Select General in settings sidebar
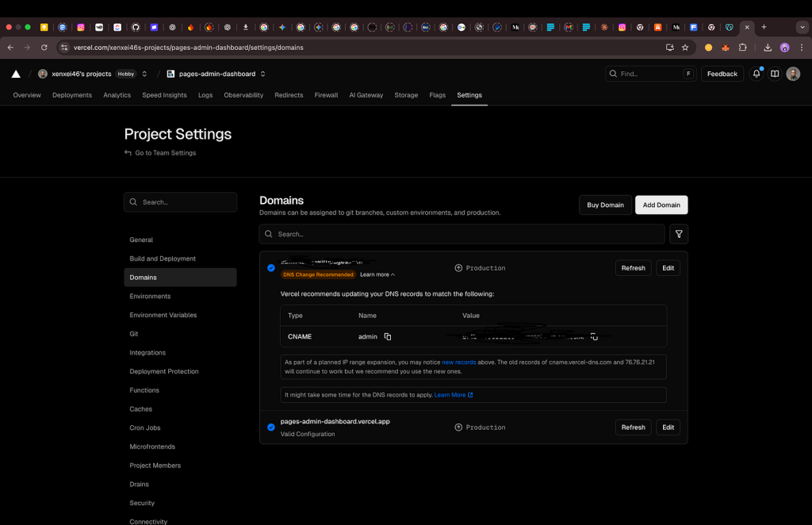The height and width of the screenshot is (525, 812). tap(180, 240)
